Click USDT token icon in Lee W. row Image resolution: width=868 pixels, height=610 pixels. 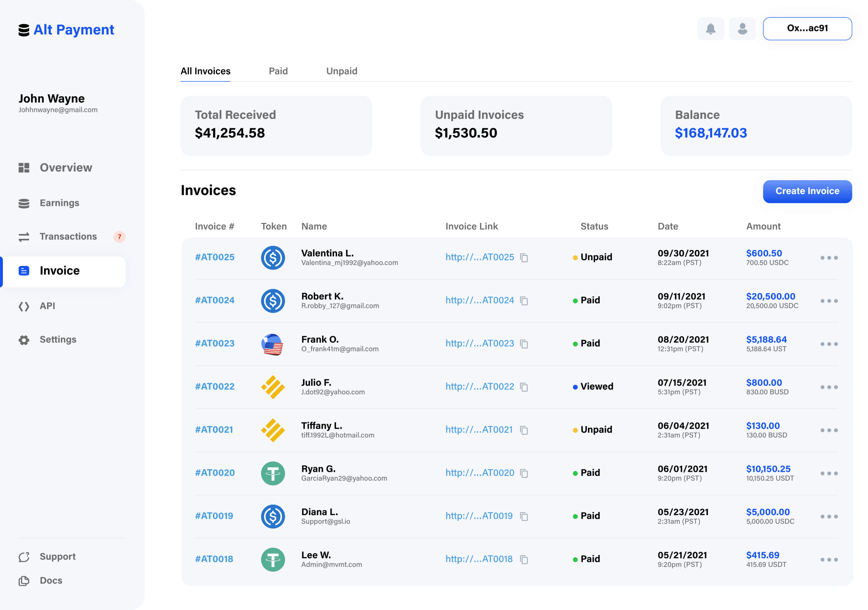[273, 560]
